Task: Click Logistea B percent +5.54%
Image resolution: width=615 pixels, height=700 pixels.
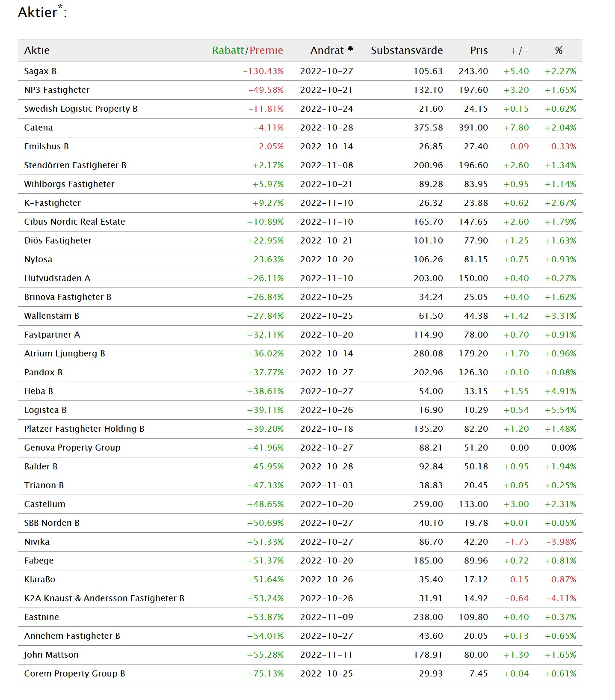Action: (x=560, y=410)
